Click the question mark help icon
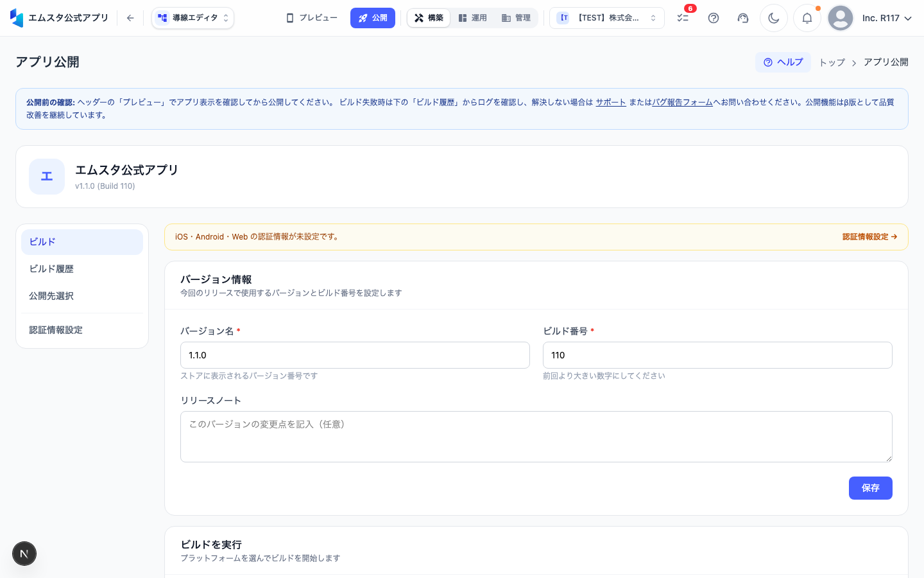Viewport: 924px width, 578px height. pos(714,18)
